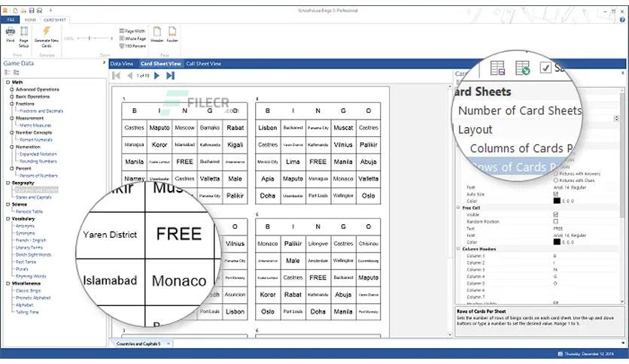Collapse the Column Headers property group
Viewport: 629px width, 364px height.
tap(458, 249)
